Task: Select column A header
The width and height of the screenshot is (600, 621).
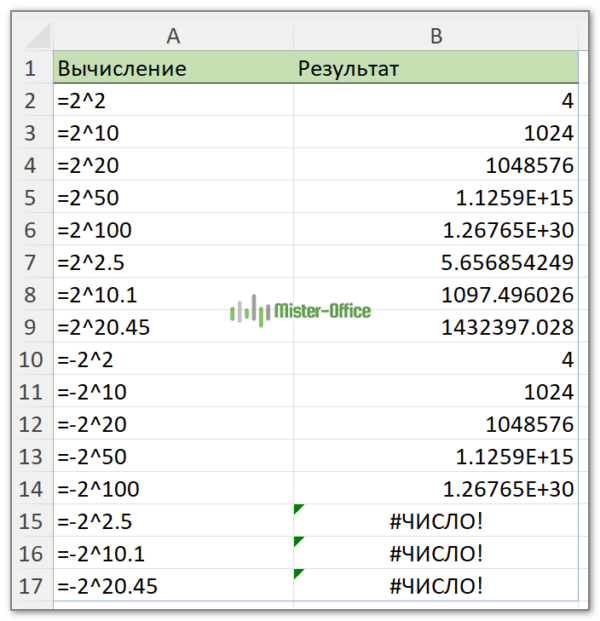Action: pos(173,37)
